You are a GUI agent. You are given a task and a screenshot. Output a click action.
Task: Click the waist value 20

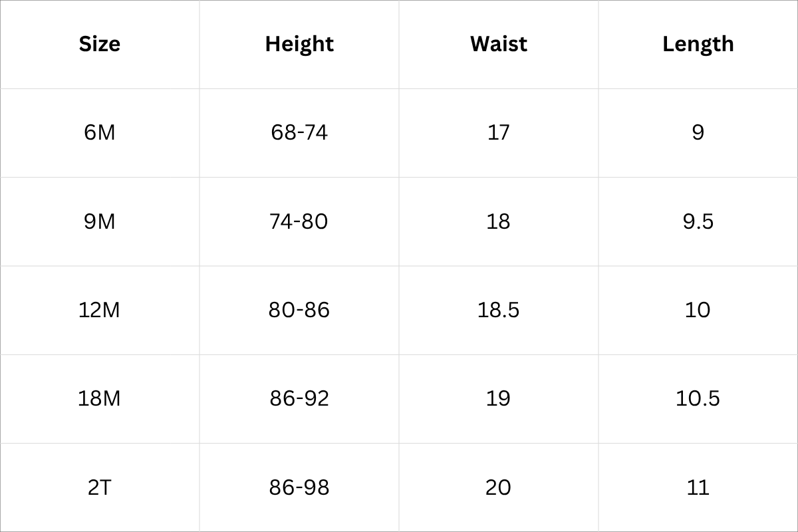click(x=499, y=487)
